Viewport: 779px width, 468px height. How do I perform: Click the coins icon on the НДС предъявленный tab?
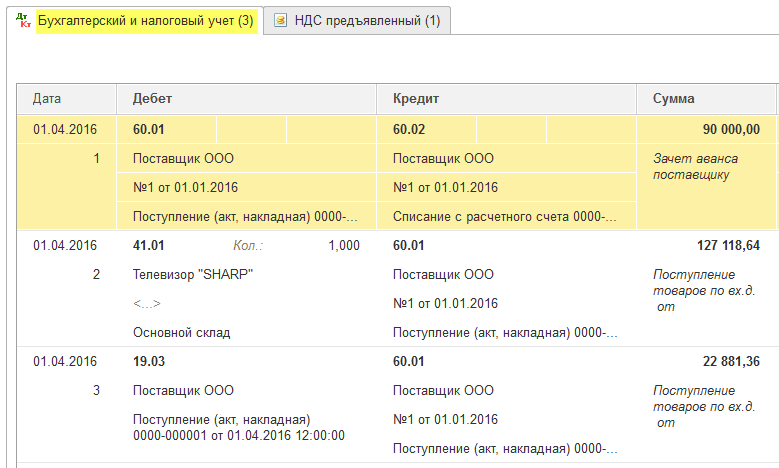coord(280,20)
